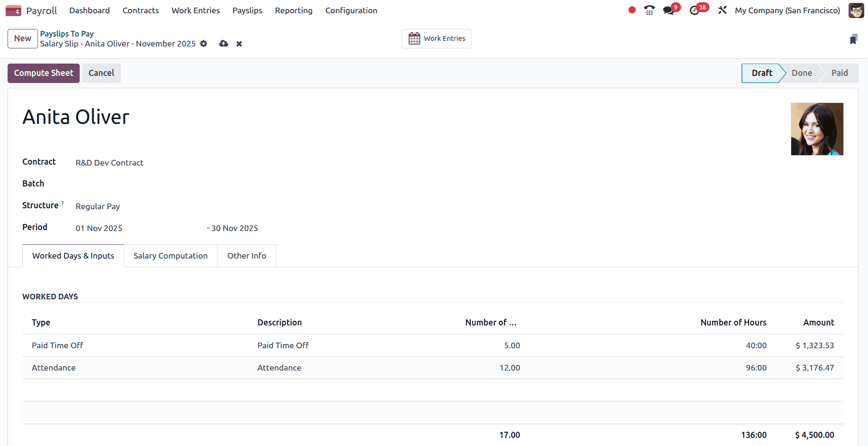Open the Configuration menu
868x446 pixels.
pos(351,10)
